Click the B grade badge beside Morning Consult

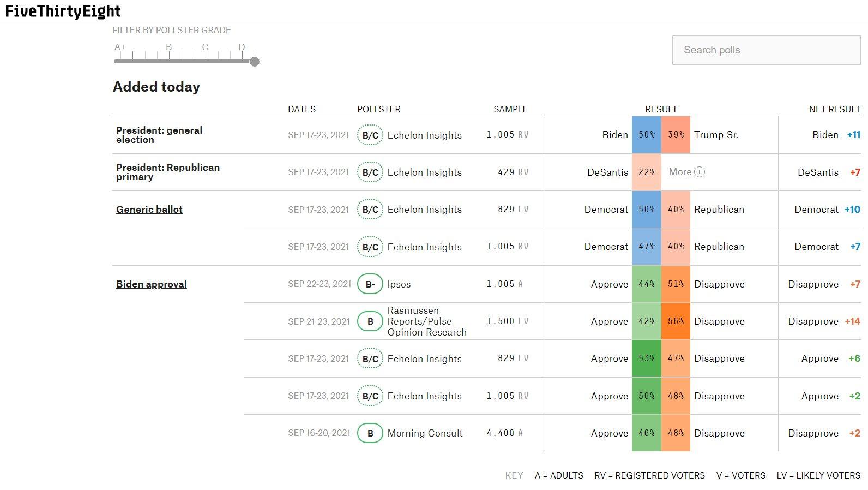pos(370,433)
